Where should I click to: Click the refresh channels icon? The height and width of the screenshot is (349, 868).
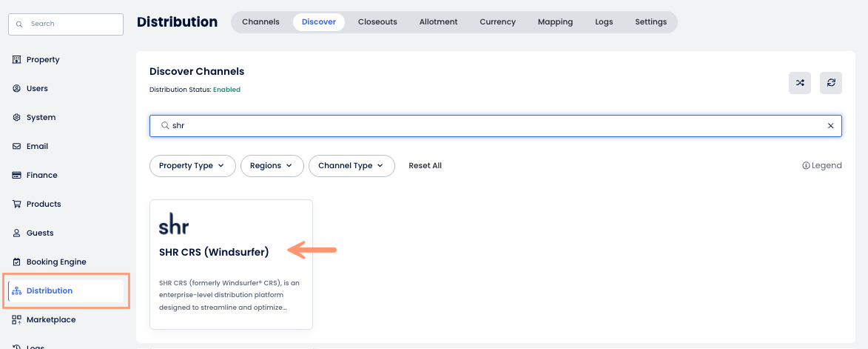point(831,83)
